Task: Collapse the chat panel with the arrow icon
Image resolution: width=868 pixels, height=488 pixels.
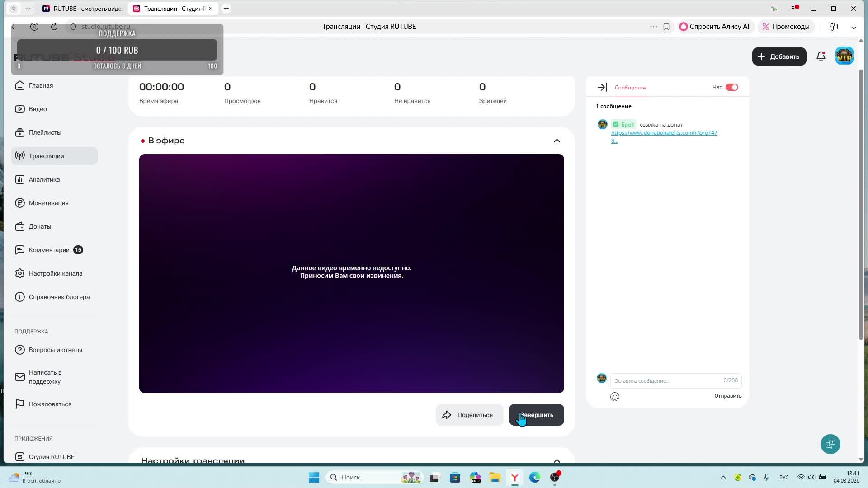Action: point(602,87)
